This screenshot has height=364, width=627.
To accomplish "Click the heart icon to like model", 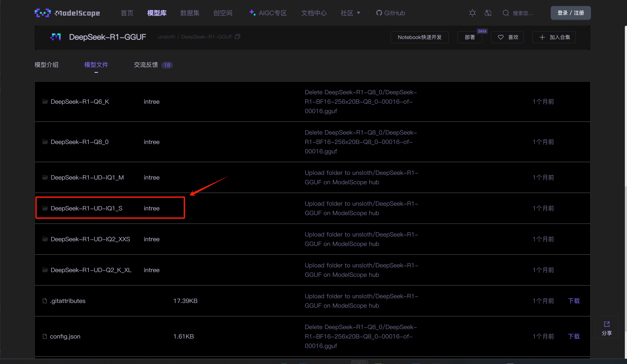I will point(501,37).
